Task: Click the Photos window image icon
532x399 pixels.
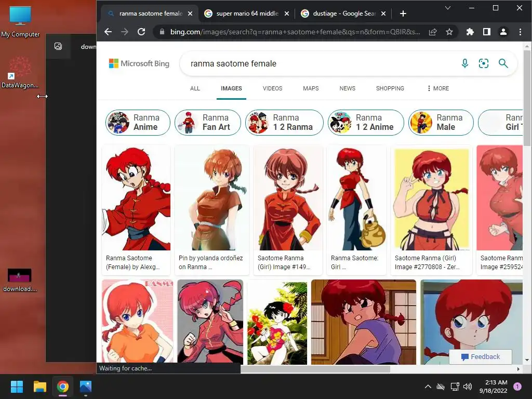Action: coord(58,46)
